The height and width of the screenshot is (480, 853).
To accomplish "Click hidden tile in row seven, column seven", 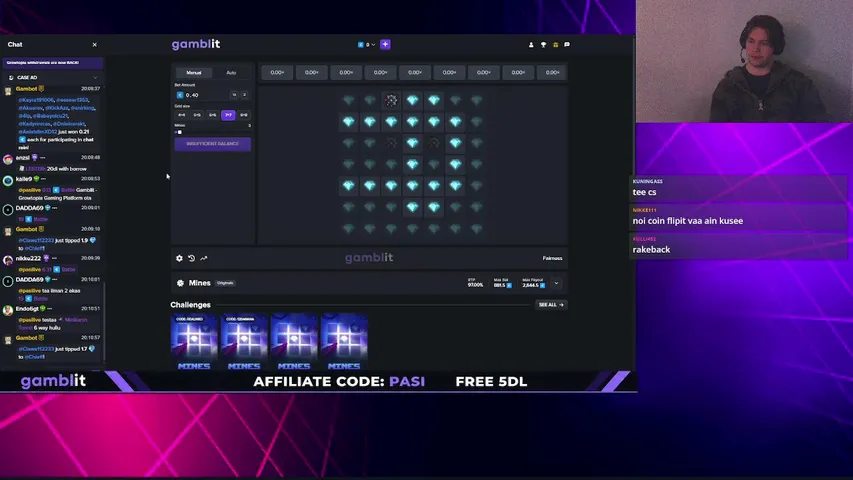I will tap(477, 229).
